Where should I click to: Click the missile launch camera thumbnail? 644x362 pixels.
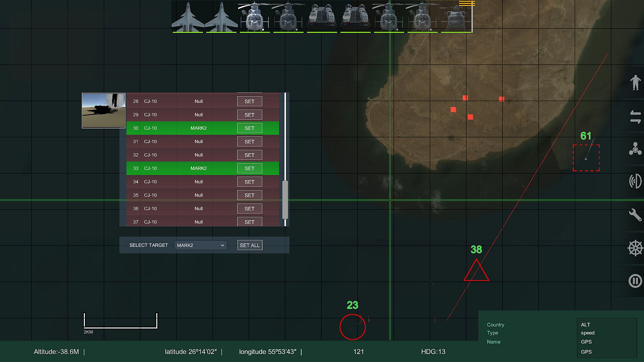click(x=104, y=111)
